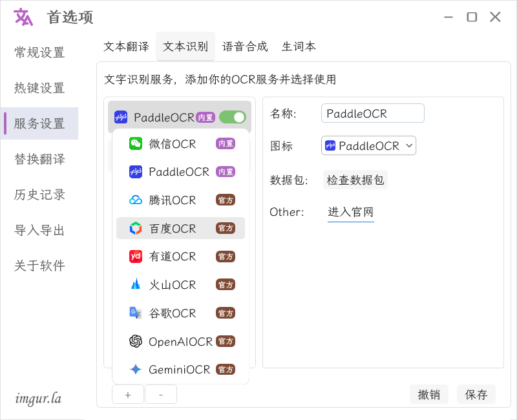Open the 图标 PaddleOCR dropdown
517x420 pixels.
tap(368, 145)
